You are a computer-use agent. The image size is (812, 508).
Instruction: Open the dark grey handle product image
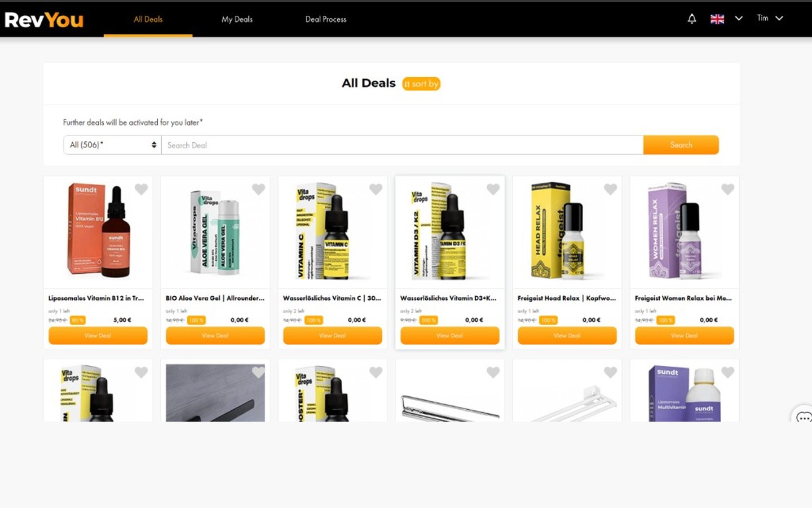[x=215, y=393]
